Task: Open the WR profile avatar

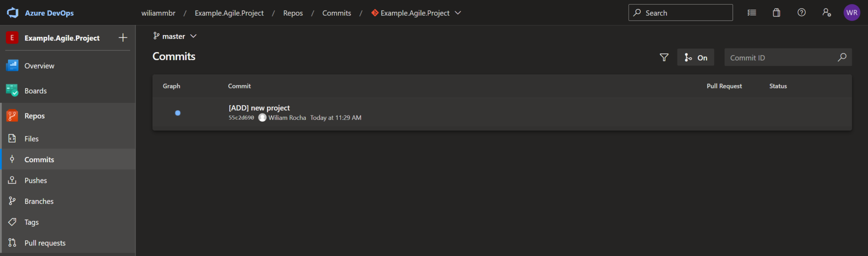Action: tap(851, 13)
